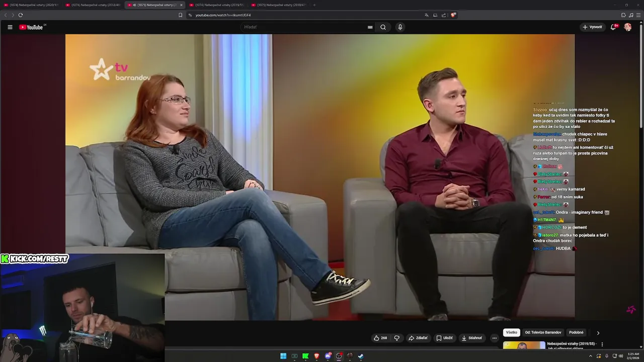This screenshot has height=362, width=644.
Task: Open YouTube notifications bell
Action: [613, 27]
